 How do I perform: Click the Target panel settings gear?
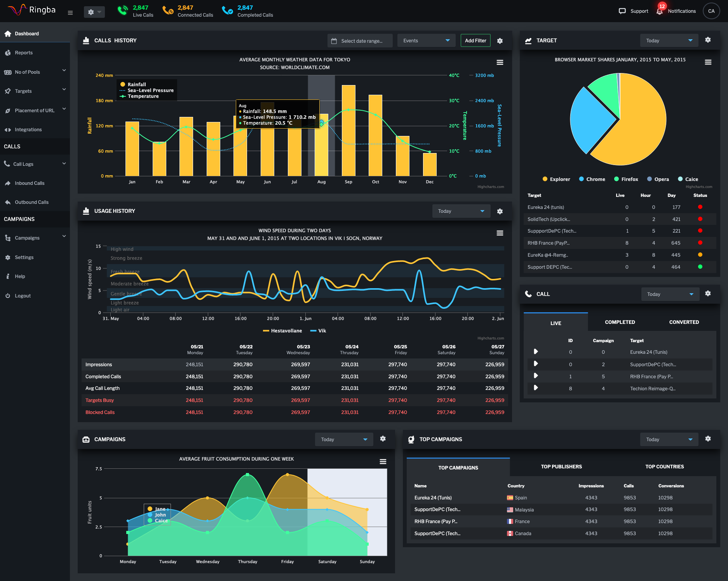(708, 40)
